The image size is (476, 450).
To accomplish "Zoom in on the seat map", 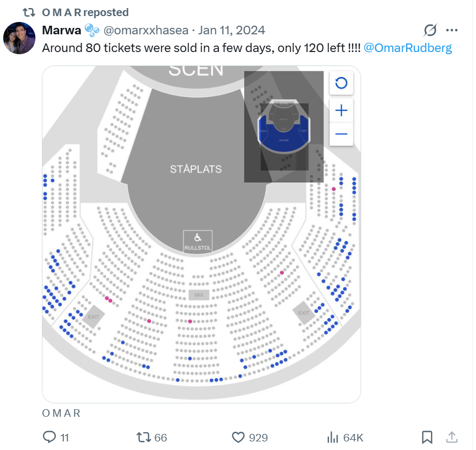I will point(341,110).
